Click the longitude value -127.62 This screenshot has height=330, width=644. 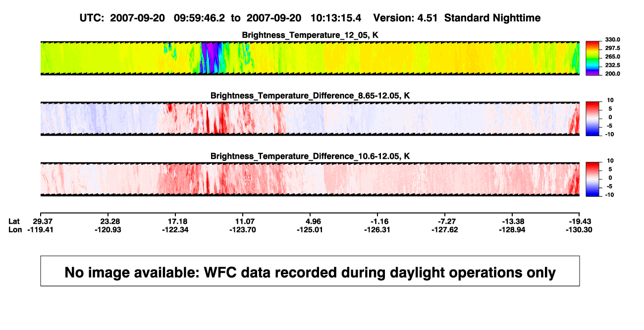[444, 230]
